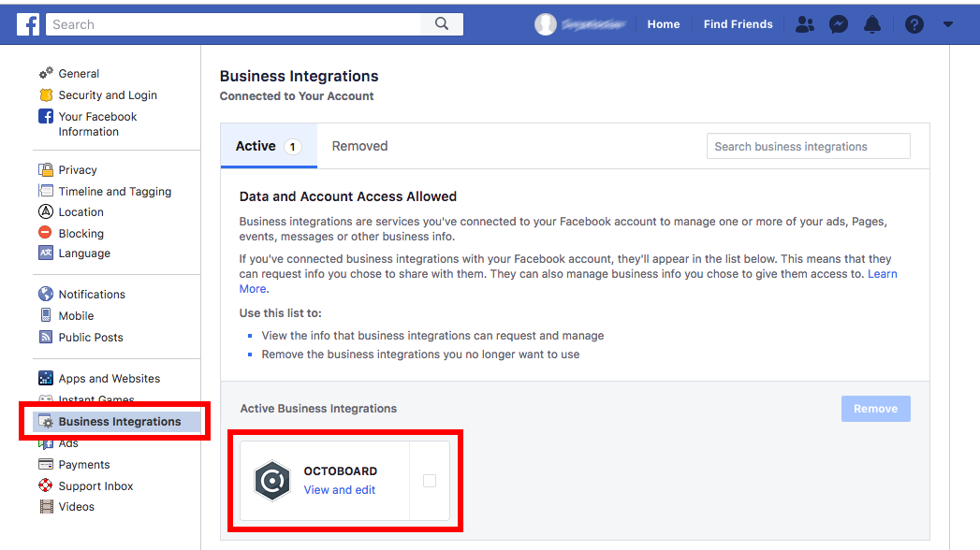Image resolution: width=980 pixels, height=550 pixels.
Task: Open the Timeline and Tagging section
Action: (115, 192)
